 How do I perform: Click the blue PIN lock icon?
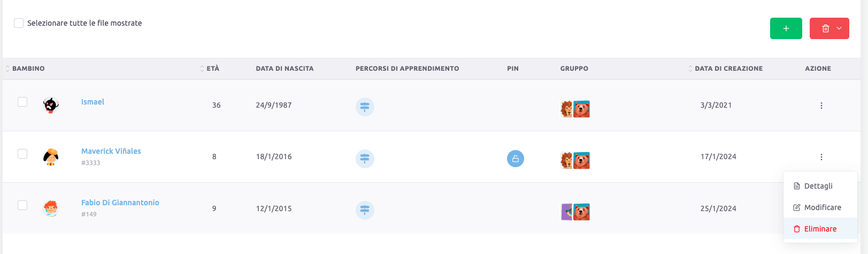click(x=515, y=159)
